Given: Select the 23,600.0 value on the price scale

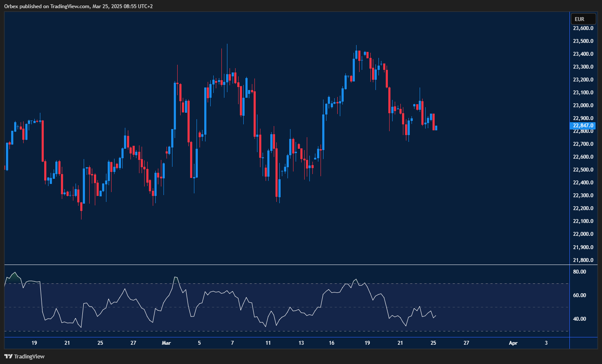Looking at the screenshot, I should (x=583, y=28).
